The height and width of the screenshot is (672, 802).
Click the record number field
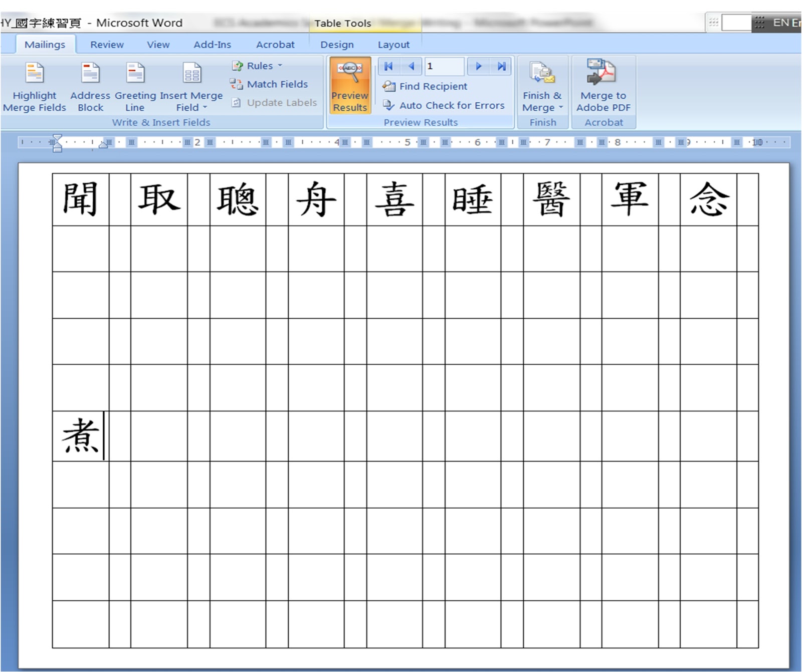pyautogui.click(x=444, y=66)
